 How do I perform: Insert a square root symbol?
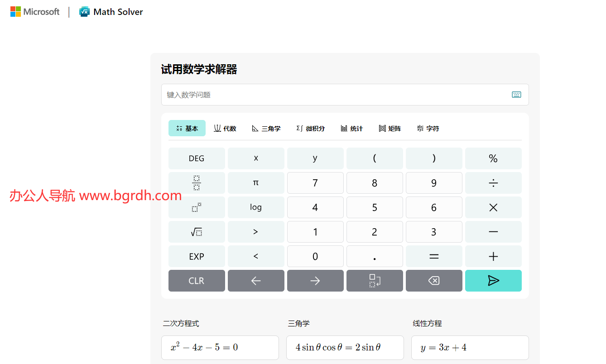(197, 232)
